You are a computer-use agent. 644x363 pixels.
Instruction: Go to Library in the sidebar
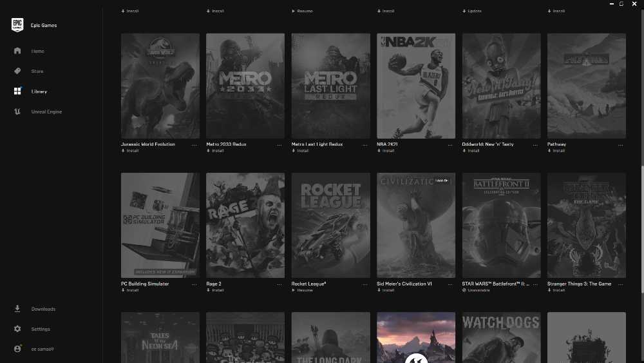click(39, 92)
